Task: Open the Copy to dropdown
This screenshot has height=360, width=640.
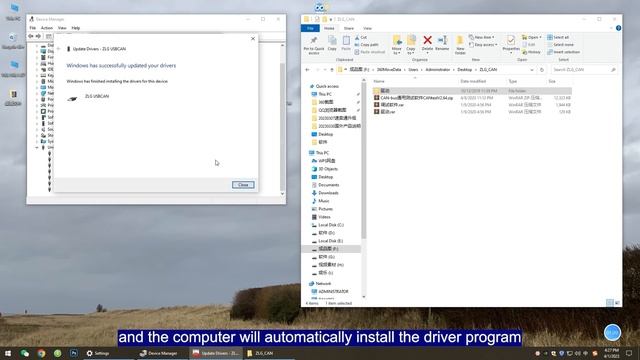Action: pos(411,45)
